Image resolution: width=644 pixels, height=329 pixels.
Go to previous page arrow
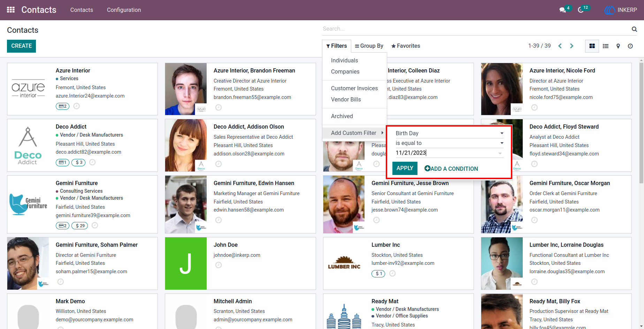click(560, 46)
